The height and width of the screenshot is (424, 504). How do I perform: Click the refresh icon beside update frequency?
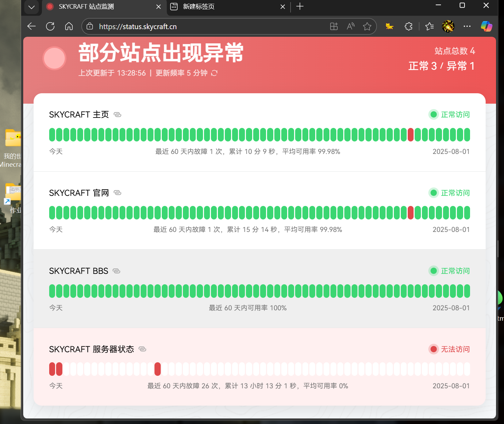(x=214, y=73)
